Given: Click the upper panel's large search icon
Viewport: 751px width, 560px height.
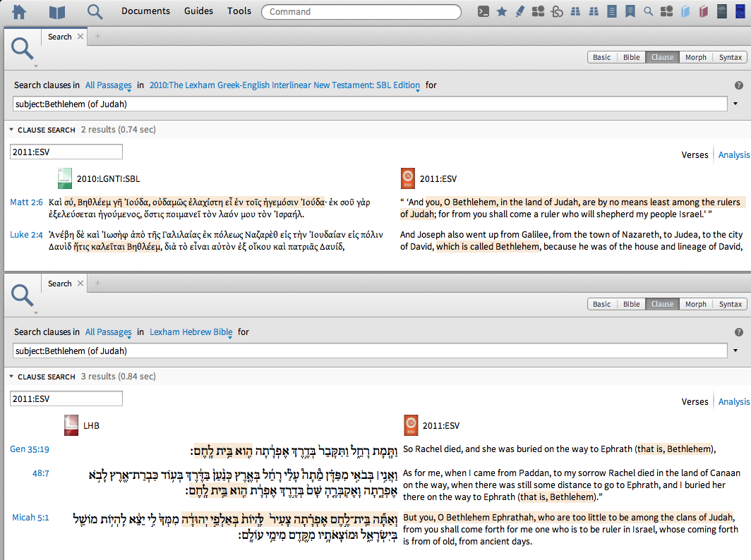Looking at the screenshot, I should point(22,49).
